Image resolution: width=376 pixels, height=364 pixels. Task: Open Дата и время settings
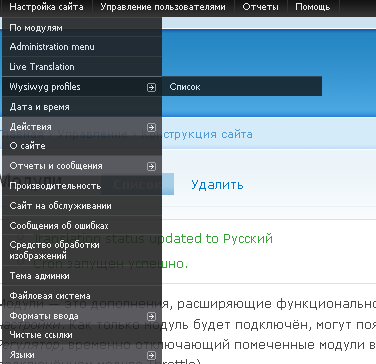pos(82,107)
